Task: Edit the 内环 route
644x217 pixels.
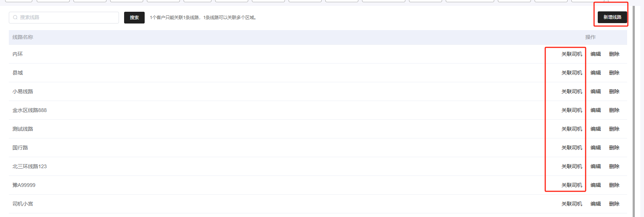Action: click(596, 54)
